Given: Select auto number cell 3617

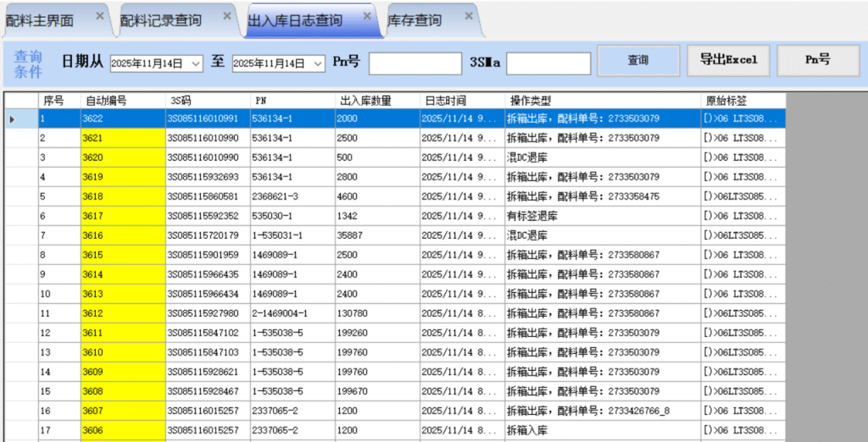Looking at the screenshot, I should [124, 216].
